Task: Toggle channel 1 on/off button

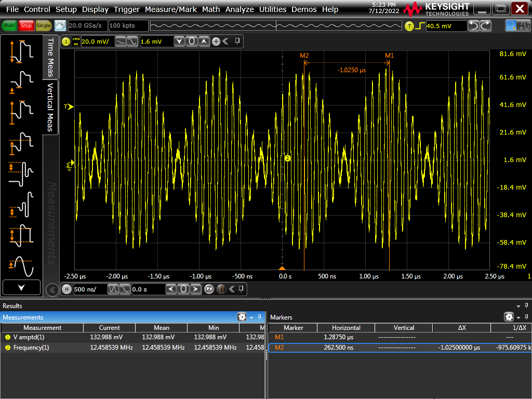Action: 66,42
